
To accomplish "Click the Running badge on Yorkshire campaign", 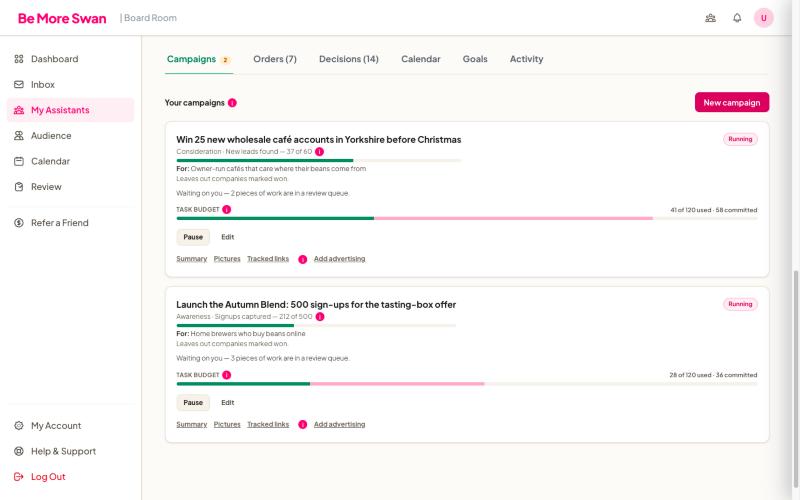I will point(740,139).
